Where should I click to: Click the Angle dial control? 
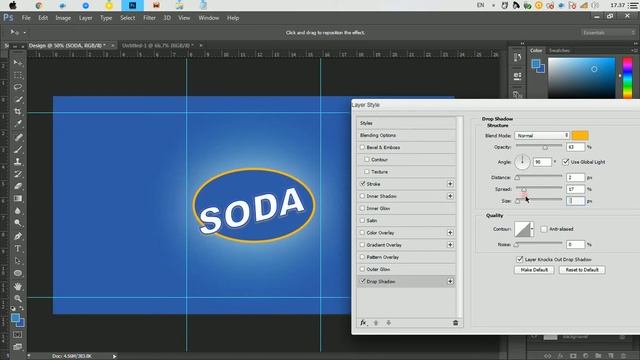(x=522, y=162)
